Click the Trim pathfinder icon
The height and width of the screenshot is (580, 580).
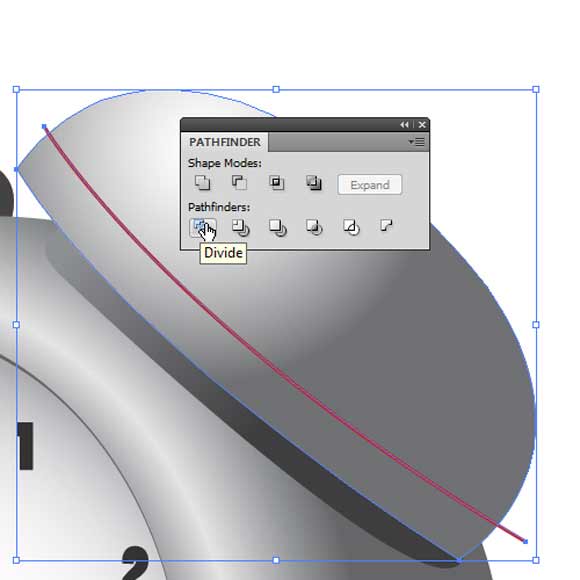point(240,227)
